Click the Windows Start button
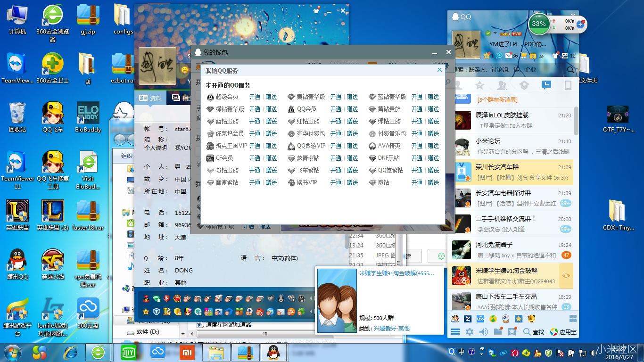Viewport: 644px width, 362px height. (12, 352)
